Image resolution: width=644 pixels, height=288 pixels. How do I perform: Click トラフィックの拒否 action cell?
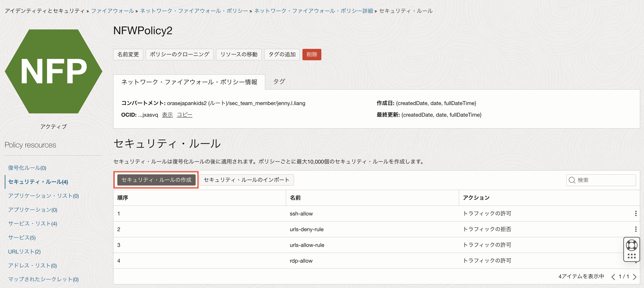click(487, 229)
